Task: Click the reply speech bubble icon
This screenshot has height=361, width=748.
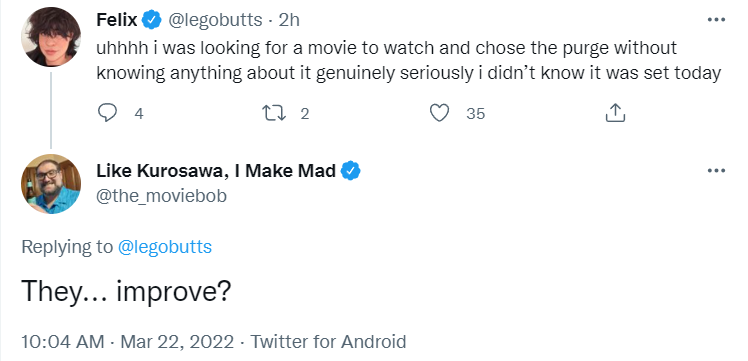Action: [107, 113]
